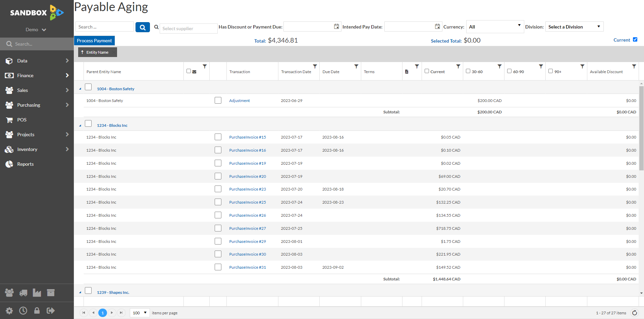Collapse the 1004 - Boston Safety group

80,89
